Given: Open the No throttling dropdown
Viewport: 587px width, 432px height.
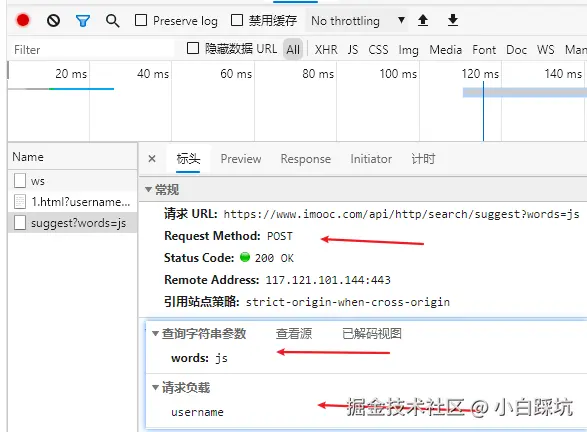Looking at the screenshot, I should [356, 21].
